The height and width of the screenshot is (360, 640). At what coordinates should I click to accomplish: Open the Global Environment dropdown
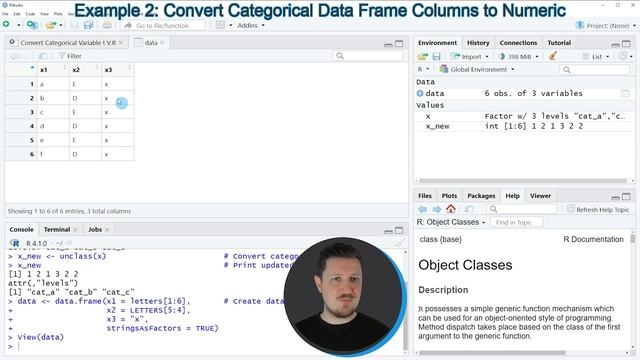pos(477,69)
